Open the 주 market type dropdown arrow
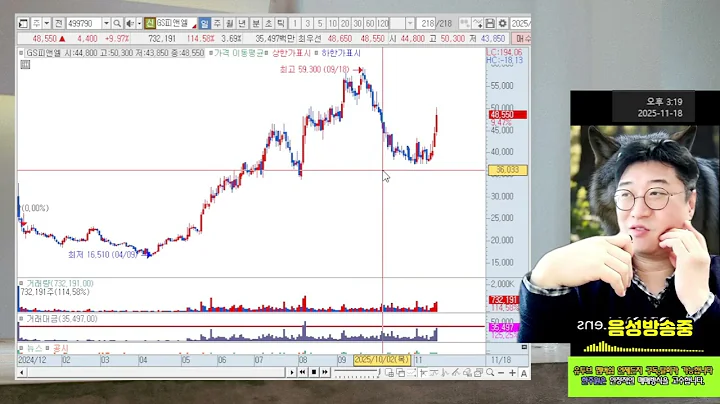This screenshot has height=404, width=720. (x=46, y=23)
